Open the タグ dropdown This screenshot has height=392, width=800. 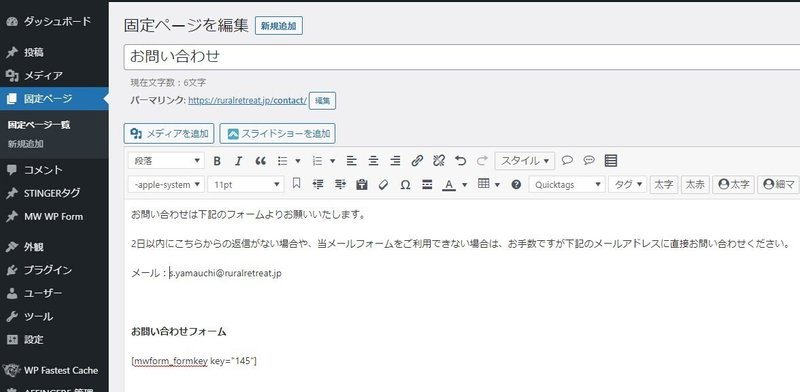628,185
